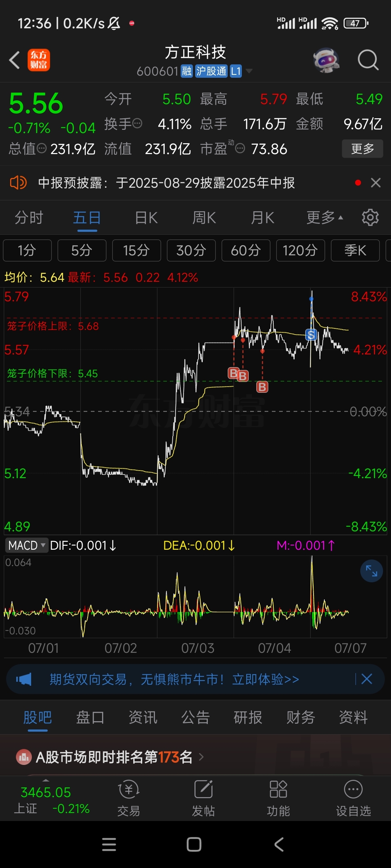The width and height of the screenshot is (391, 868).
Task: Select the 5分 period button
Action: [82, 250]
